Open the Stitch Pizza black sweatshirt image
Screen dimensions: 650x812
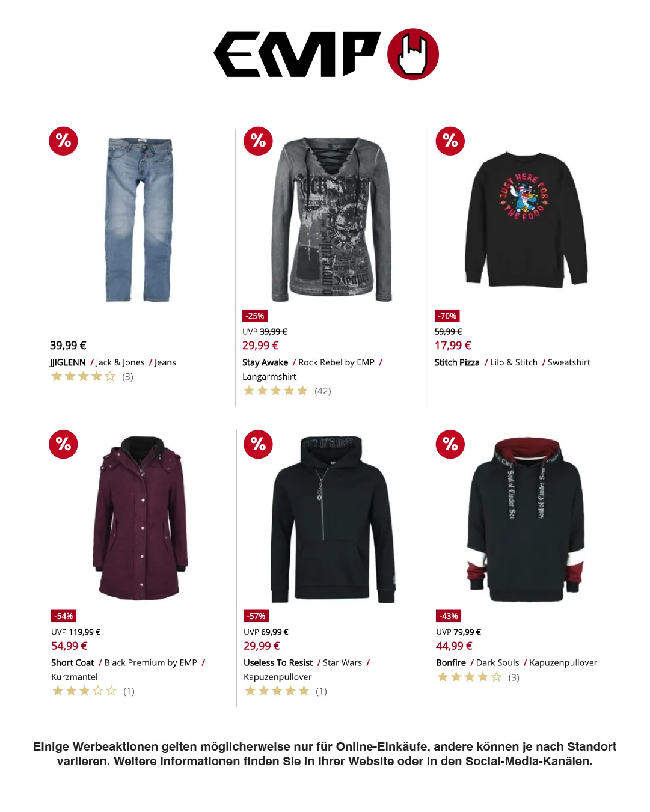pyautogui.click(x=526, y=219)
